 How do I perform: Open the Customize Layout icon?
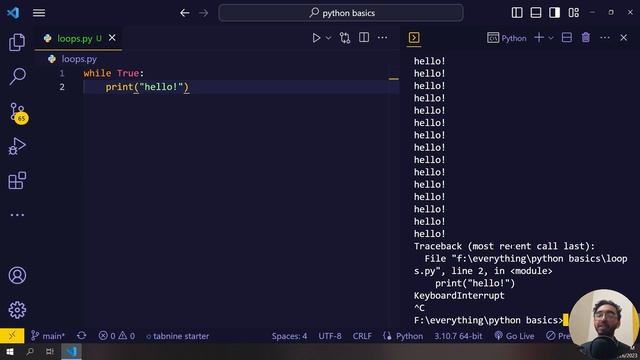[x=573, y=13]
